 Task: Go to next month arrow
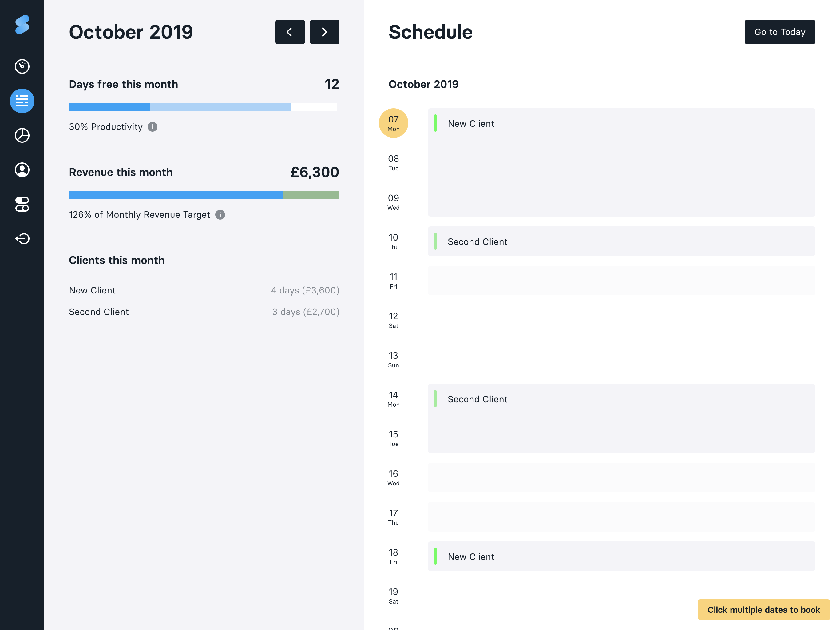pos(324,32)
